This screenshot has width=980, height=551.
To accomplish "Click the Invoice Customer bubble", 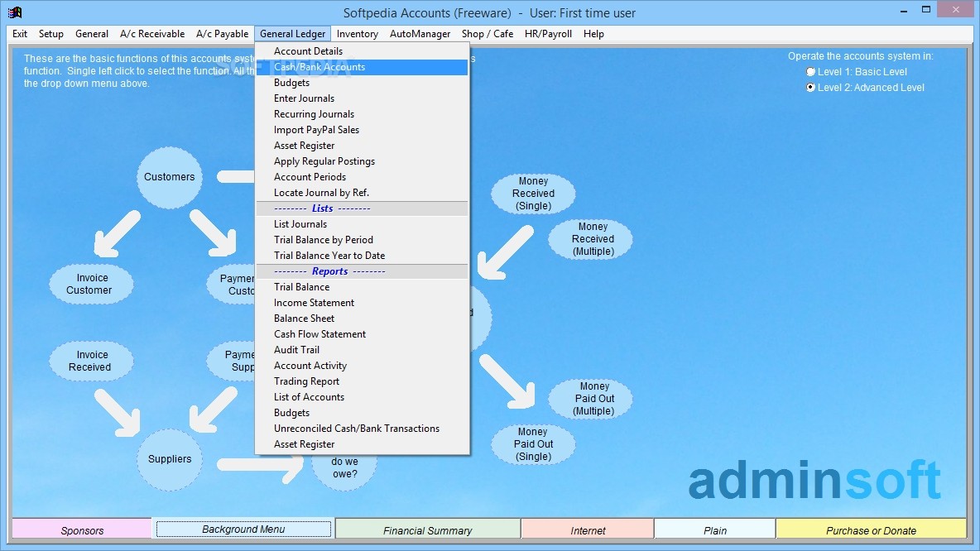I will click(x=90, y=285).
